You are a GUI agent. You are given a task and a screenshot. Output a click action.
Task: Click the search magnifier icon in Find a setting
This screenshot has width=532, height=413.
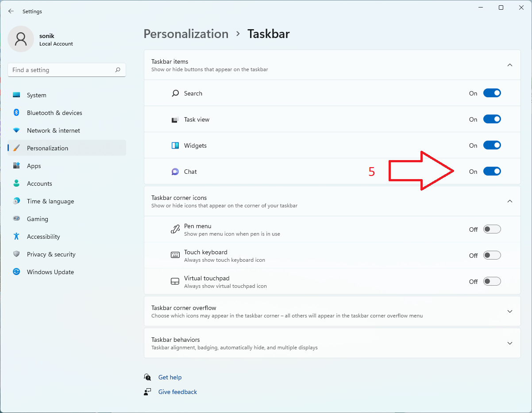coord(118,70)
